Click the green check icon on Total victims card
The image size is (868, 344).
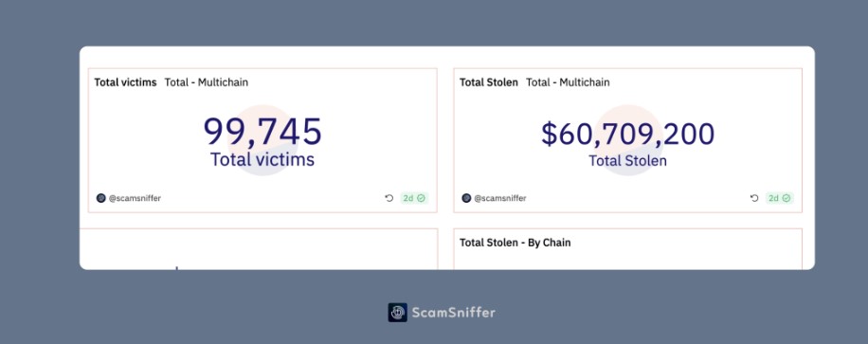[x=422, y=198]
